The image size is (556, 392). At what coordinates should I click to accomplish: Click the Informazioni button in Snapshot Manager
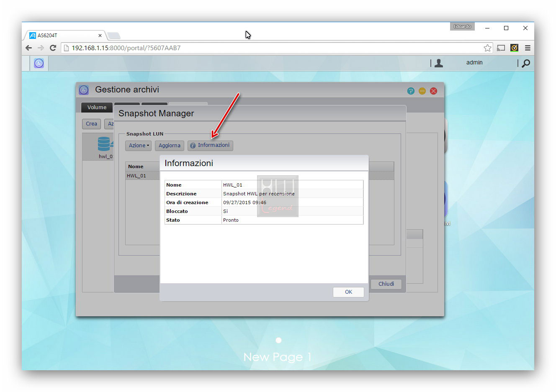point(210,145)
